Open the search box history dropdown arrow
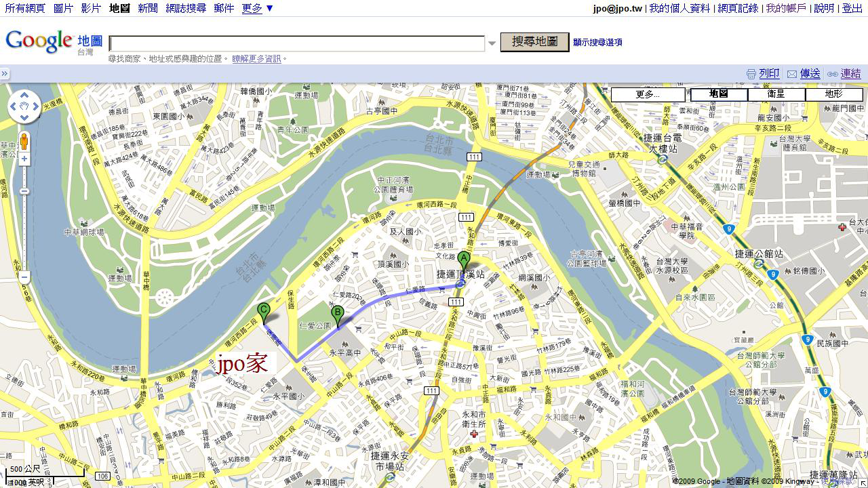 [x=492, y=44]
